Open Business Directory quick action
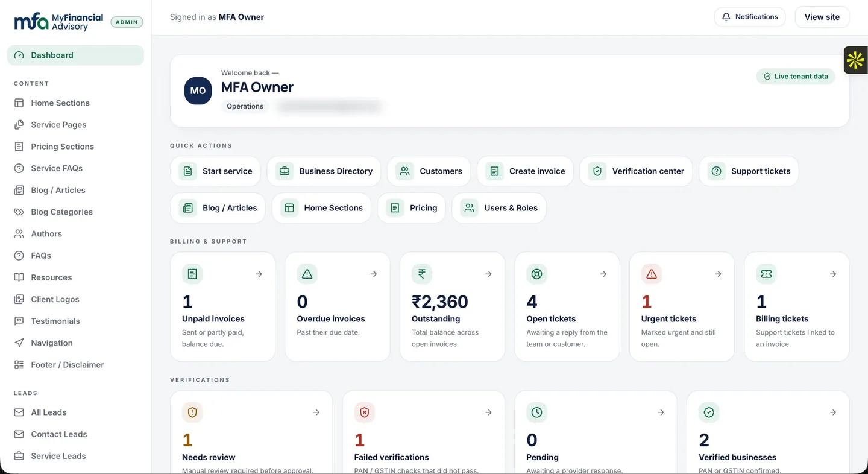The height and width of the screenshot is (474, 868). [324, 171]
